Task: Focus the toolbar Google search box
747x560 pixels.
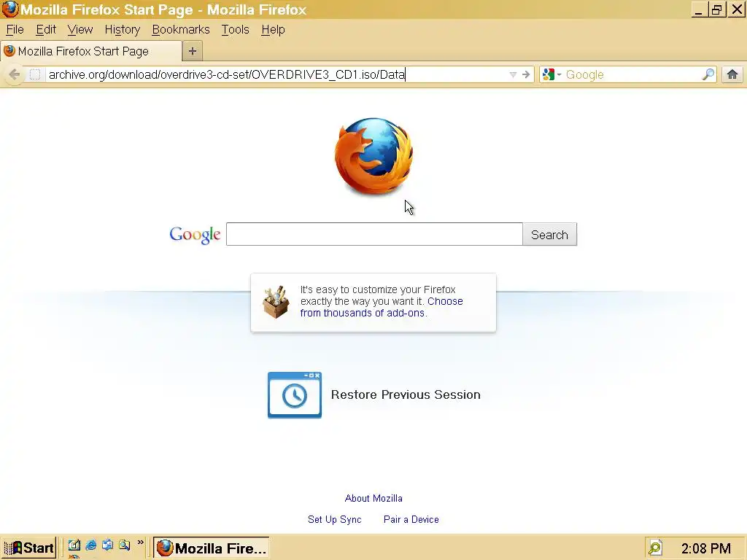Action: [x=632, y=74]
